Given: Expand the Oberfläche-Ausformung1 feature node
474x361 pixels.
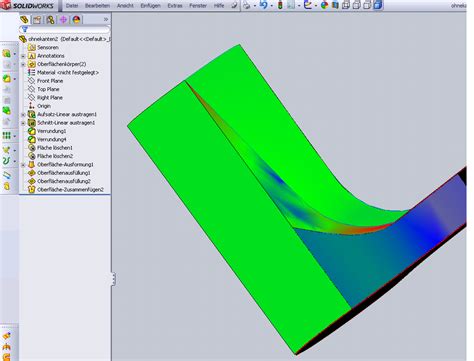Looking at the screenshot, I should (x=23, y=165).
